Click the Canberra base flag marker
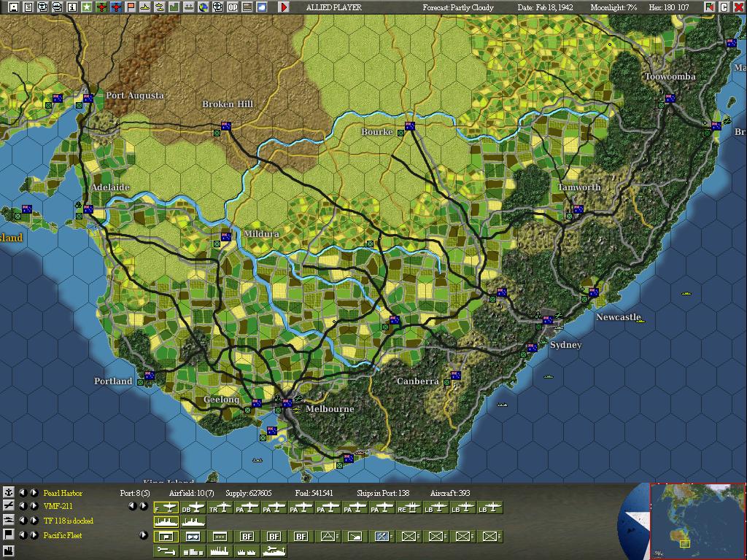The image size is (747, 560). (x=455, y=376)
